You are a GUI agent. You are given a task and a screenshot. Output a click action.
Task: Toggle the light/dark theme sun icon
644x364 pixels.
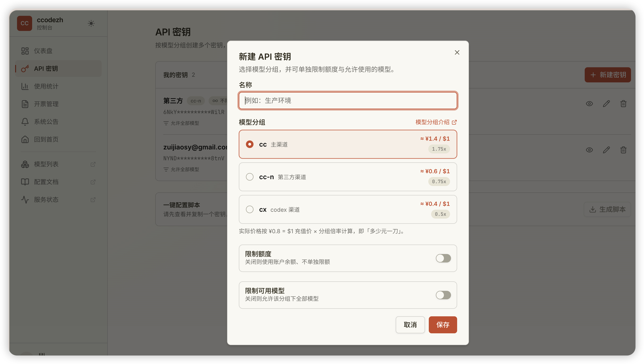click(91, 23)
